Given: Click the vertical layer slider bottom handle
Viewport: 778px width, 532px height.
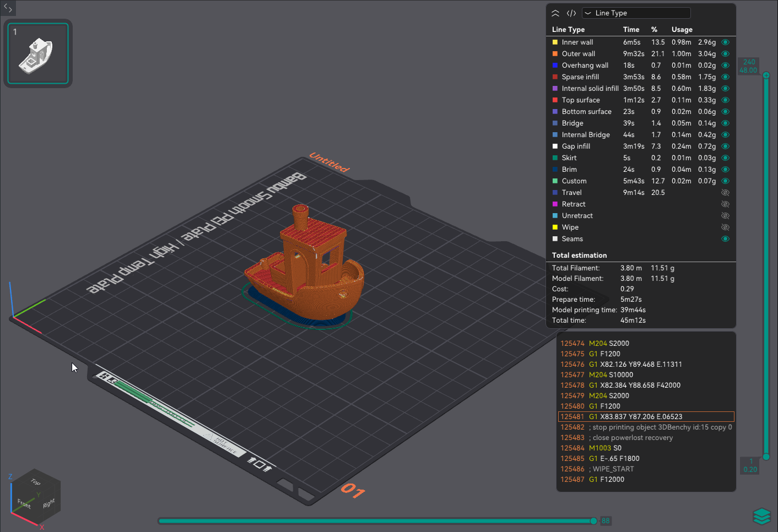Looking at the screenshot, I should coord(766,457).
